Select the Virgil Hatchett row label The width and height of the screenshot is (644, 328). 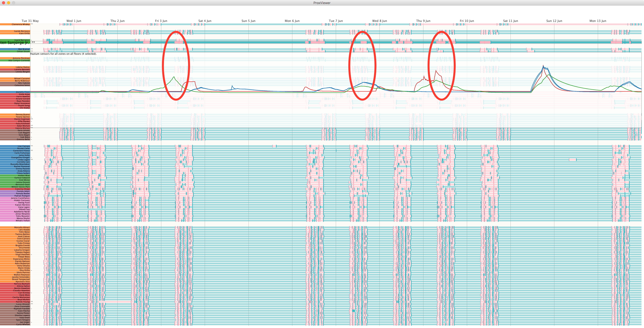15,254
